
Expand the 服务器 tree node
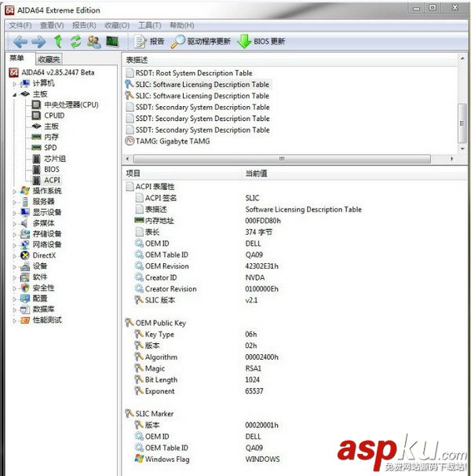(14, 202)
